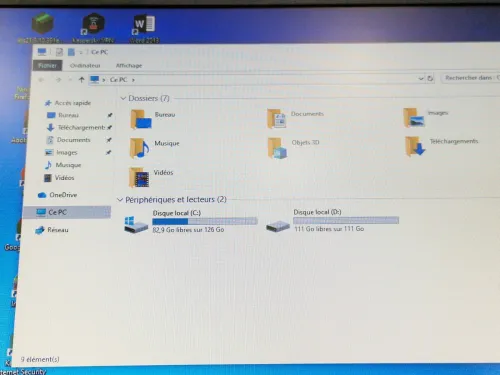
Task: Click the D: drive usage bar
Action: pyautogui.click(x=346, y=220)
